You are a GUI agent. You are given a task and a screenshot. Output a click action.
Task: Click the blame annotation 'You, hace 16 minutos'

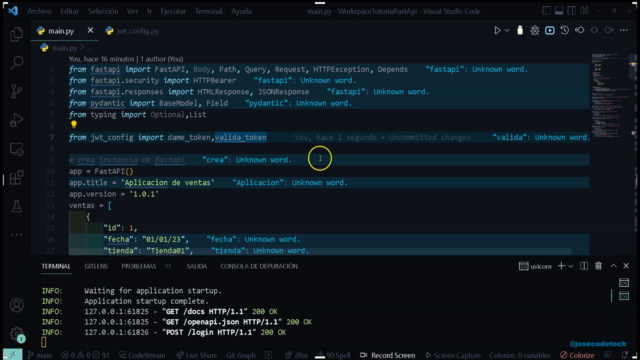tap(126, 59)
